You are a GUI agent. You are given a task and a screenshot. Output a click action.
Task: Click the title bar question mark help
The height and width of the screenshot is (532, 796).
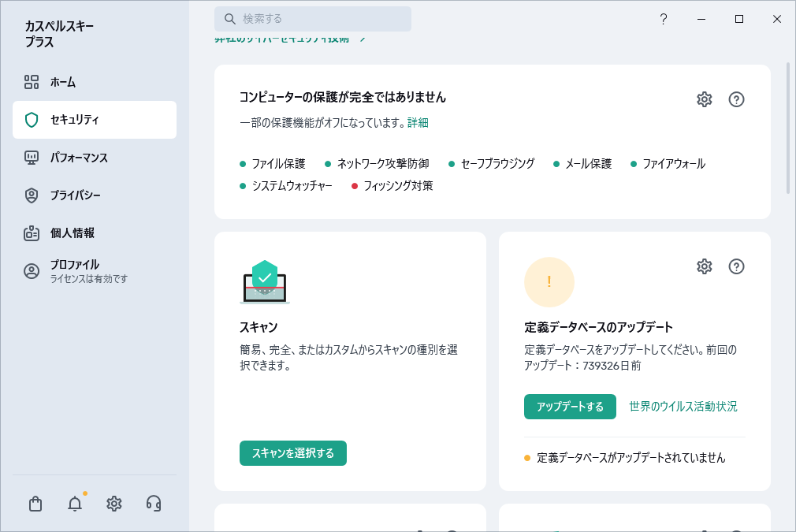[x=664, y=19]
